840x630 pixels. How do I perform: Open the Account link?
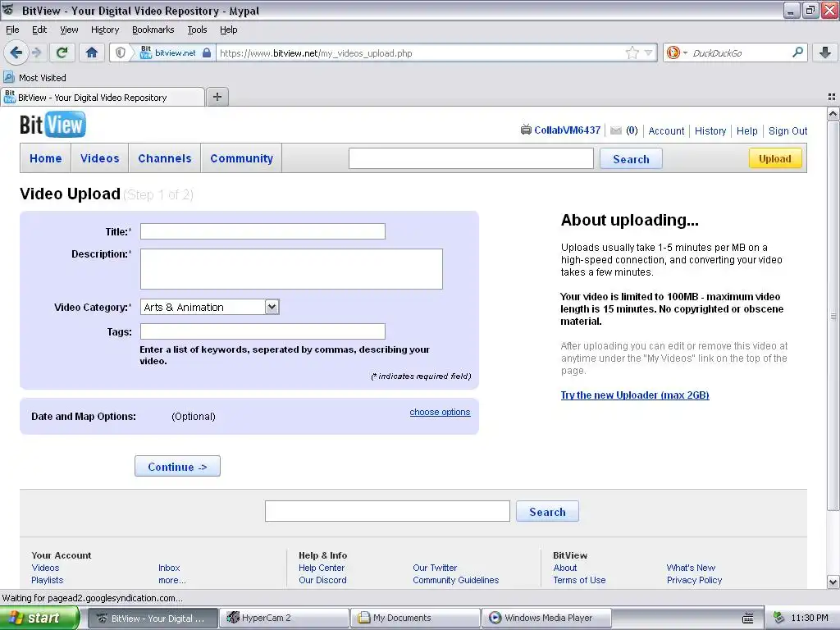[666, 130]
